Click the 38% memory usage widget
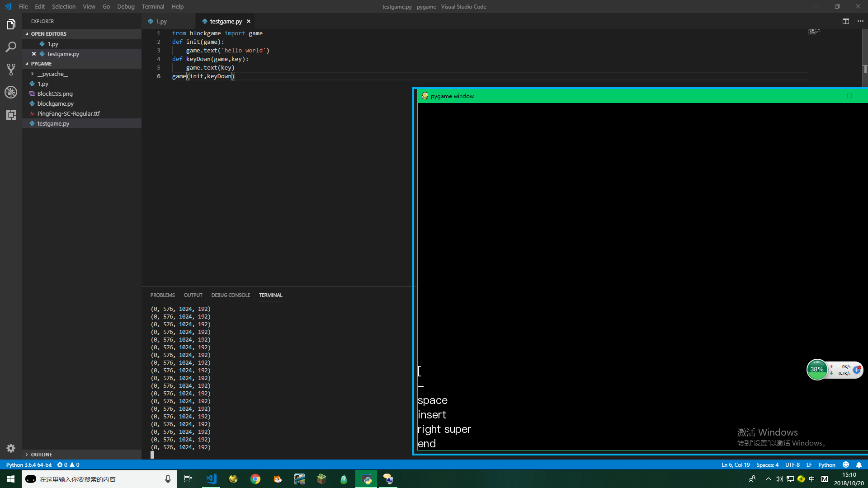Viewport: 868px width, 488px height. (817, 370)
